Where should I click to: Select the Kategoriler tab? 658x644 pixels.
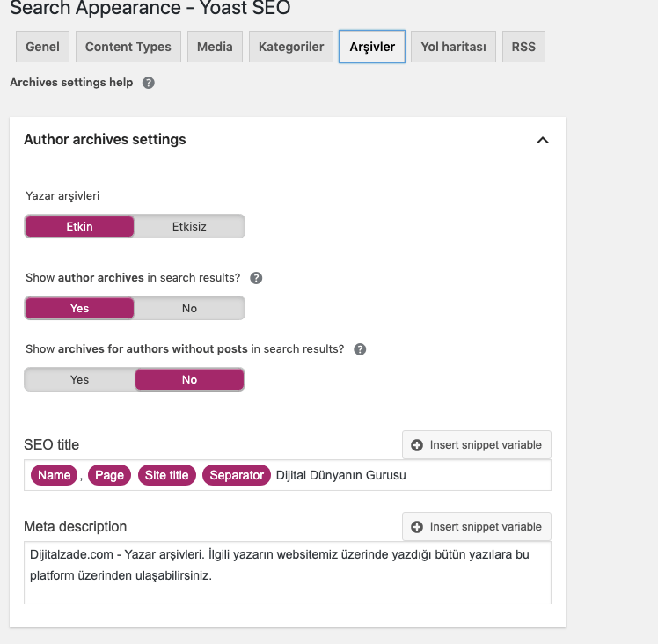(291, 47)
